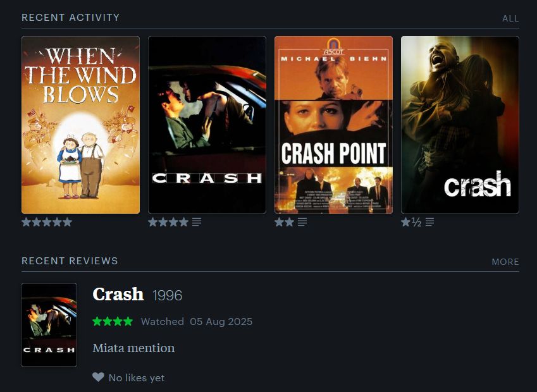Click the ALL link for Recent Activity
The image size is (537, 392).
510,18
